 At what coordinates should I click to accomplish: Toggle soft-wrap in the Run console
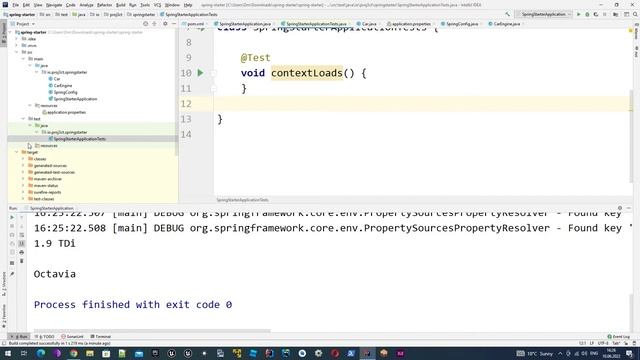tap(22, 235)
